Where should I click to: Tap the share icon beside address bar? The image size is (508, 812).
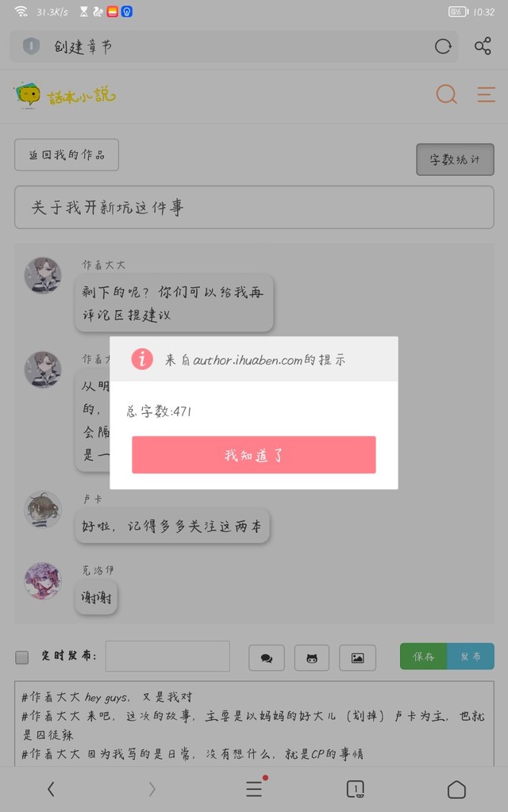tap(483, 46)
